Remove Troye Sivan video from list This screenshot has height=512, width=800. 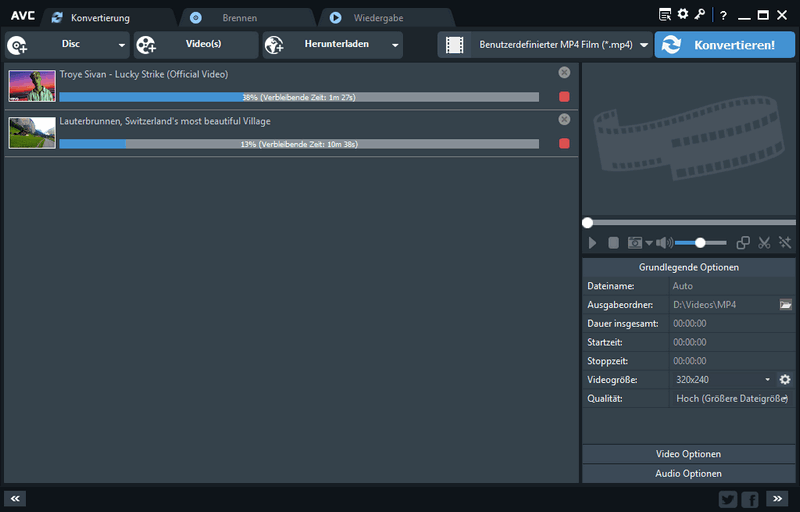coord(564,72)
